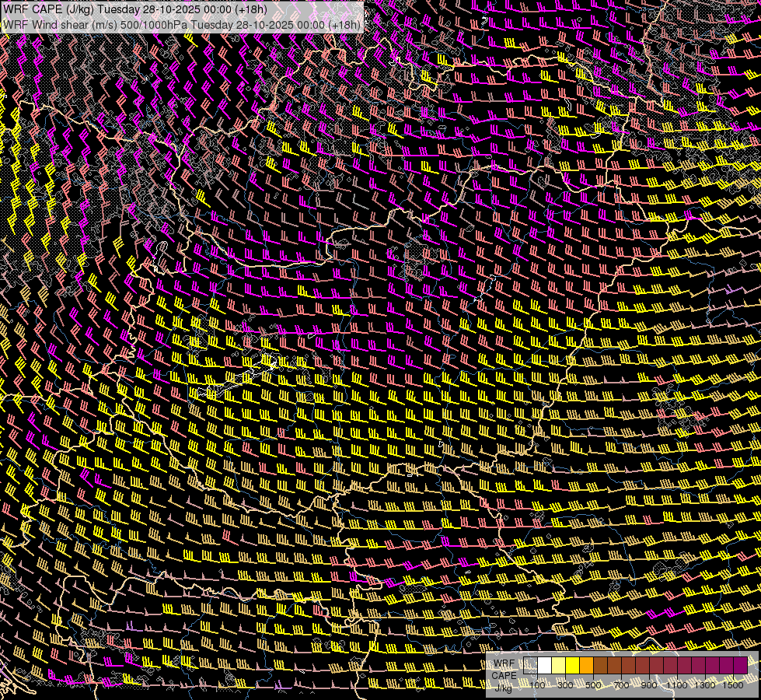Click the 700 legend value
The width and height of the screenshot is (761, 700).
coord(621,685)
